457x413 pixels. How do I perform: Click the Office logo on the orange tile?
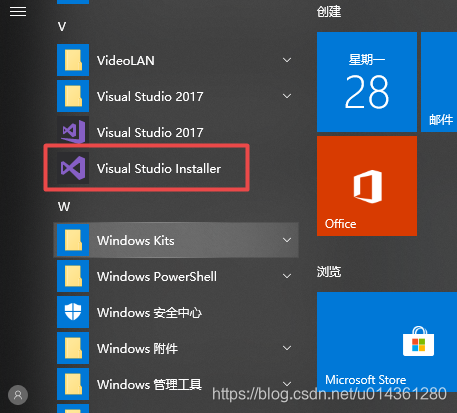pyautogui.click(x=368, y=186)
